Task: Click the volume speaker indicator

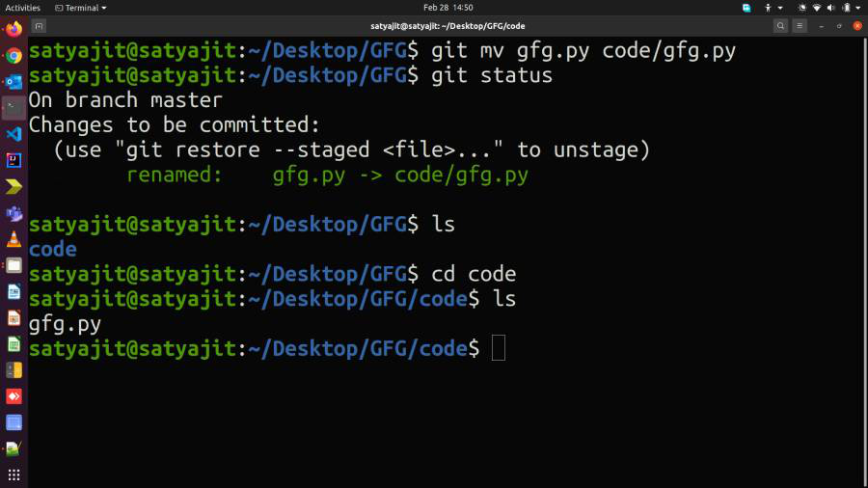Action: tap(831, 8)
